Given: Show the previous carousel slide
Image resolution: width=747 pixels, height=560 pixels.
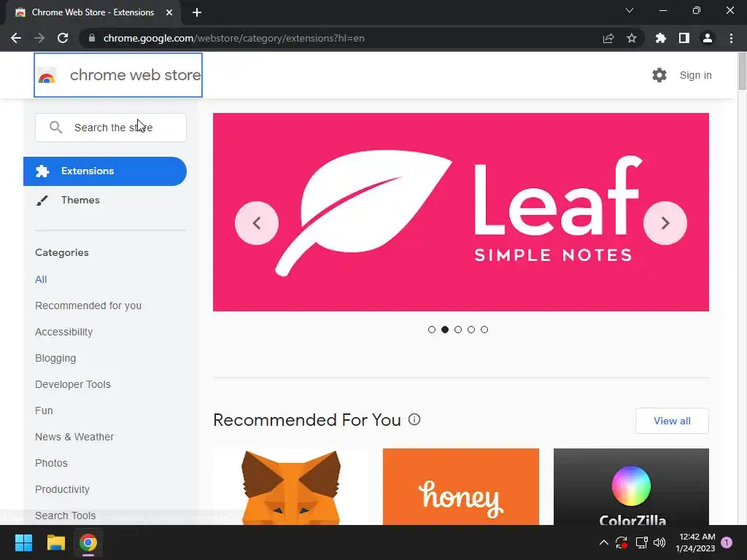Looking at the screenshot, I should (257, 223).
